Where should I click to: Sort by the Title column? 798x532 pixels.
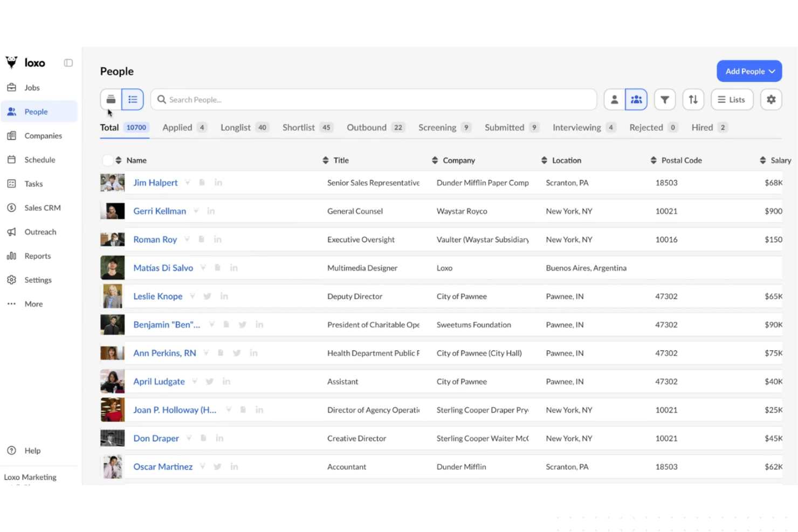tap(326, 161)
